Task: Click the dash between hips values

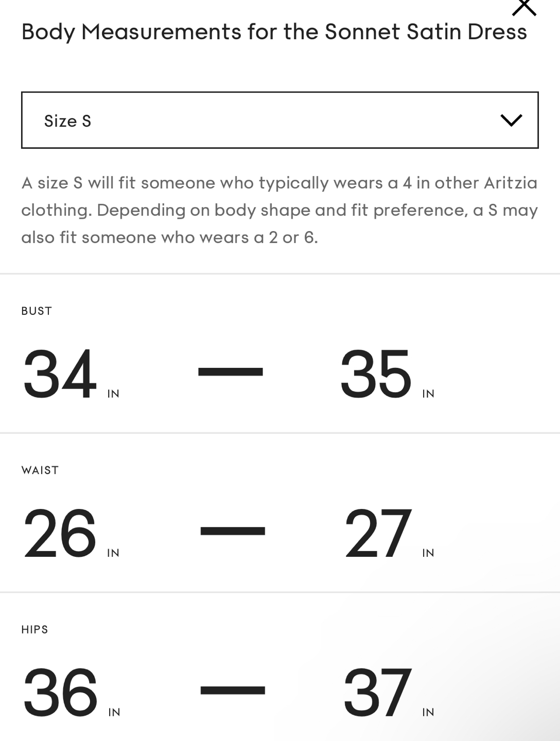Action: (x=233, y=690)
